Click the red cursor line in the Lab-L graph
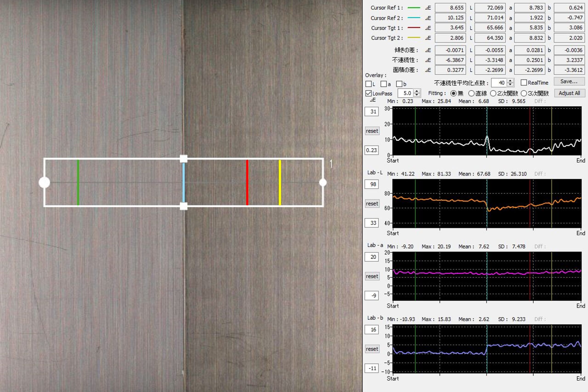 530,204
